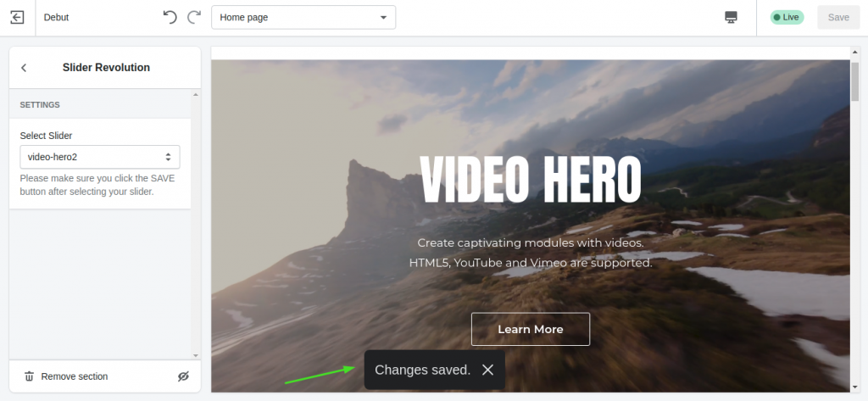This screenshot has height=401, width=868.
Task: Click Learn More in the preview
Action: coord(531,329)
